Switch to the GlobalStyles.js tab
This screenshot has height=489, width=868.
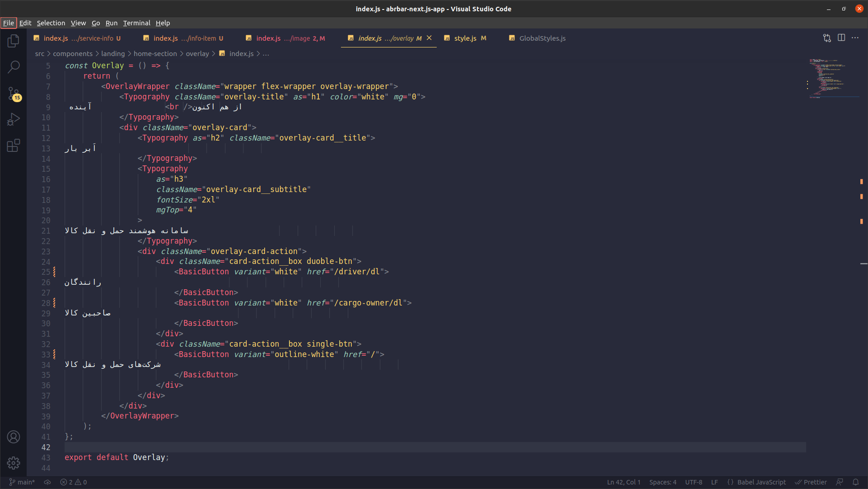[x=541, y=38]
